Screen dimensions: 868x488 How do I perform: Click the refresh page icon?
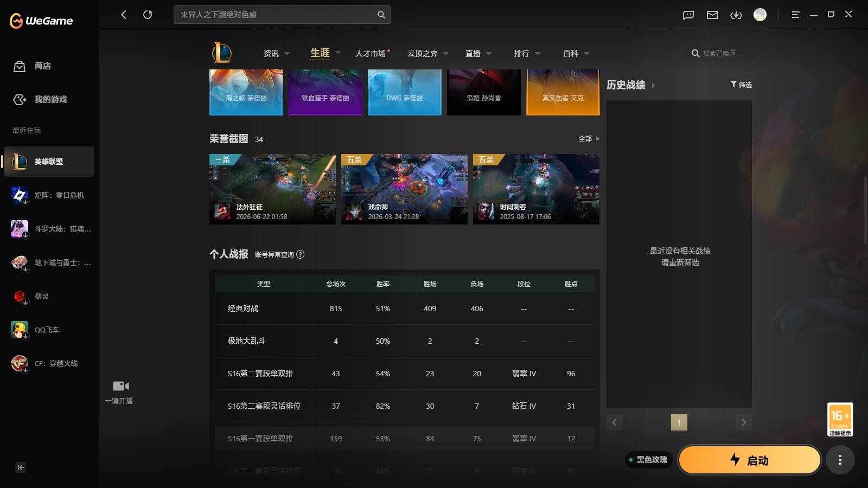[148, 15]
